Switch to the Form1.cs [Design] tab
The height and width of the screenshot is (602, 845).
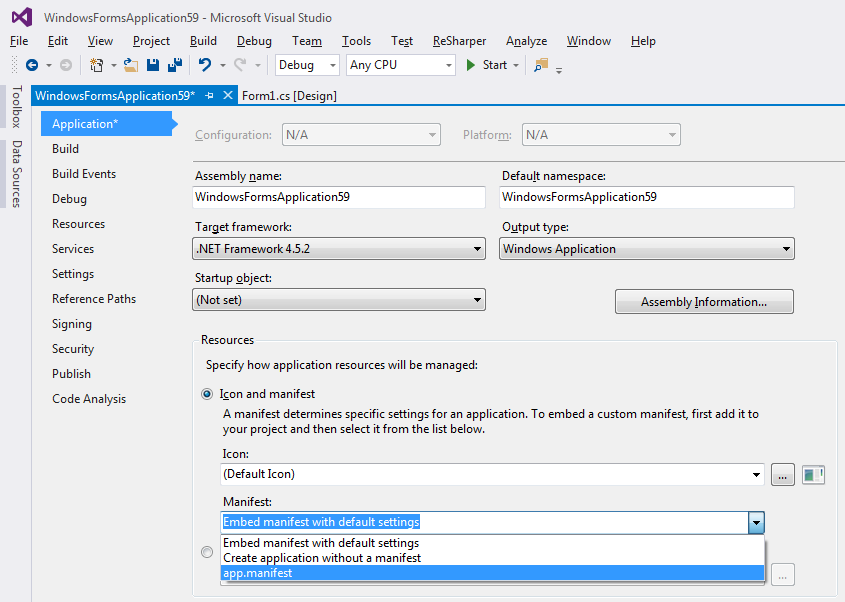[289, 95]
